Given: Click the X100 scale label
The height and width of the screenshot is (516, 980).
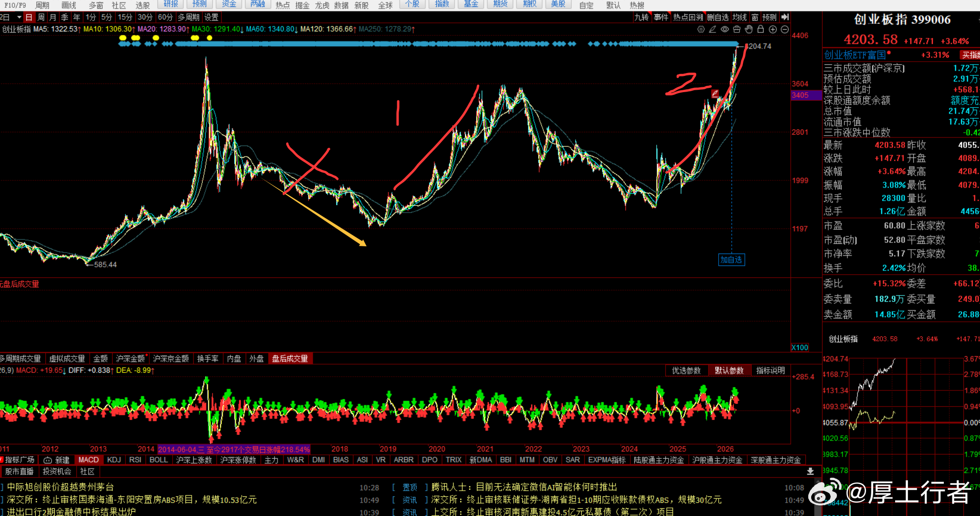Looking at the screenshot, I should click(x=800, y=348).
